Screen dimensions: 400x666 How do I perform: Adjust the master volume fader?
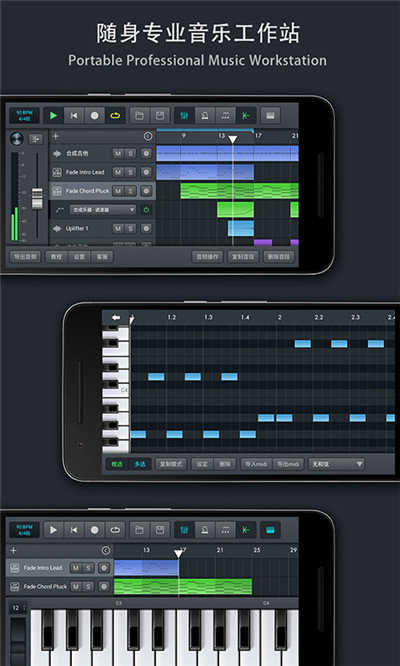coord(37,198)
